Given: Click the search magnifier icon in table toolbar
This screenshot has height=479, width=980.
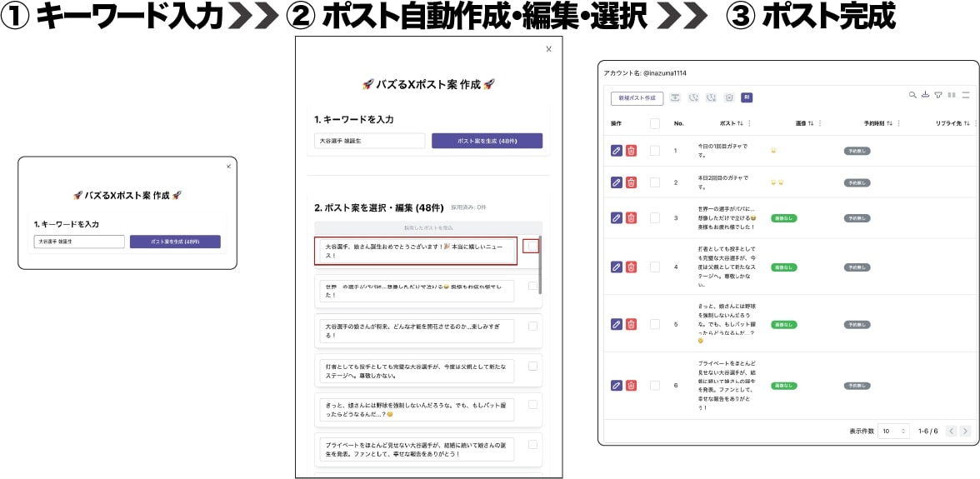Looking at the screenshot, I should click(x=912, y=95).
